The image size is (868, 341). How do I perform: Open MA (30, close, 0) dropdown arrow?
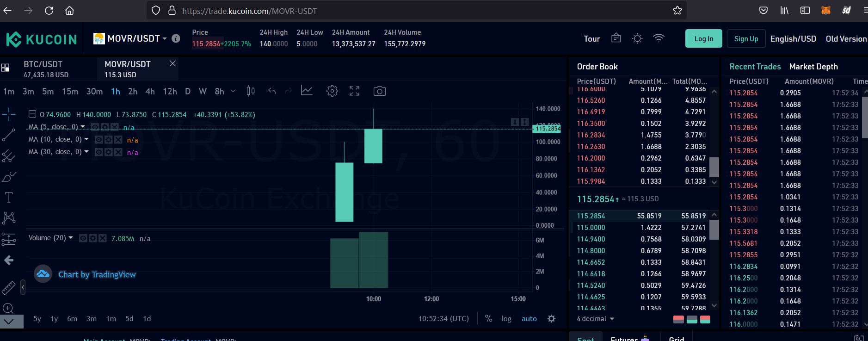[86, 152]
